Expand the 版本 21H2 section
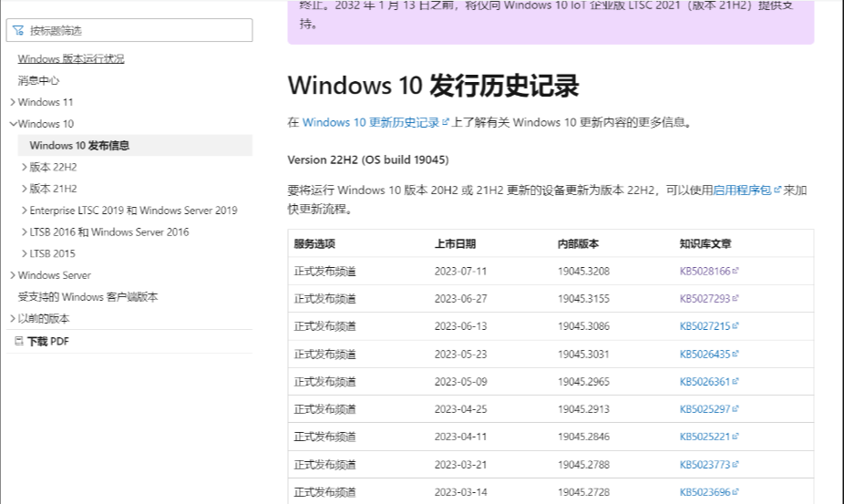The image size is (844, 504). tap(25, 189)
